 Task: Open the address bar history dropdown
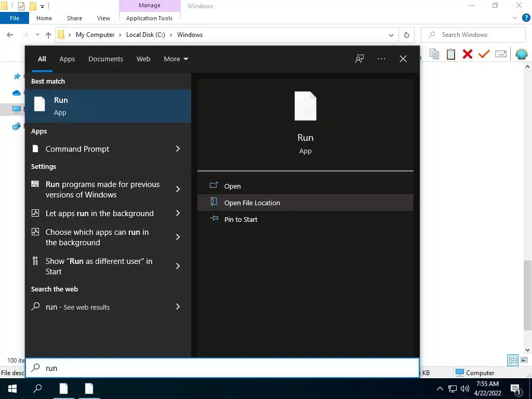coord(391,35)
